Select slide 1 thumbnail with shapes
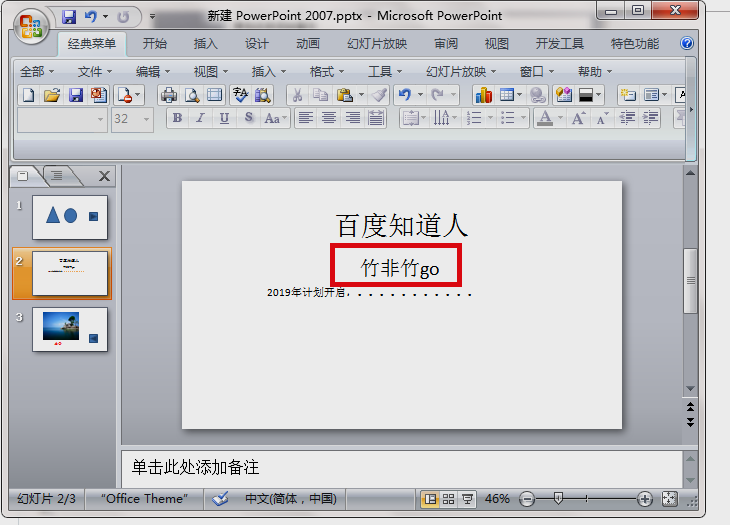 pos(70,217)
